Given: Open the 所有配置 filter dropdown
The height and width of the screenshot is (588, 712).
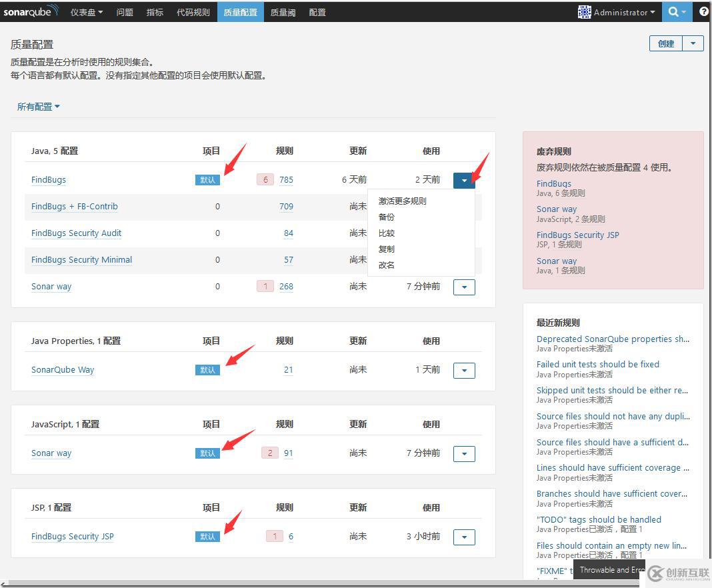Looking at the screenshot, I should (x=38, y=107).
